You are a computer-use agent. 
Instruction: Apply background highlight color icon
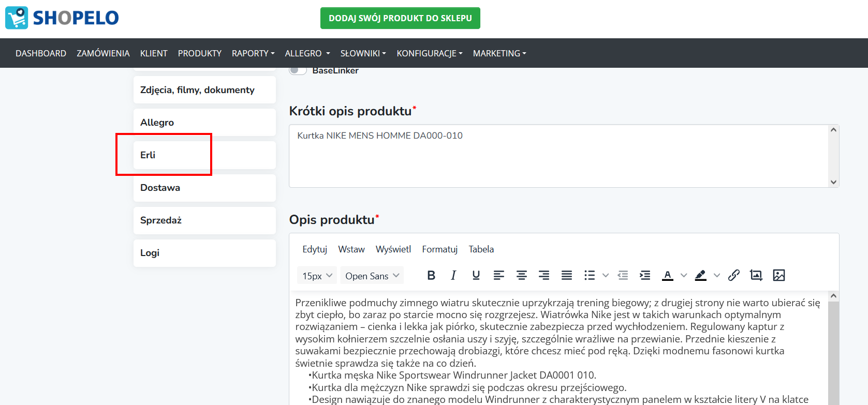(x=701, y=275)
